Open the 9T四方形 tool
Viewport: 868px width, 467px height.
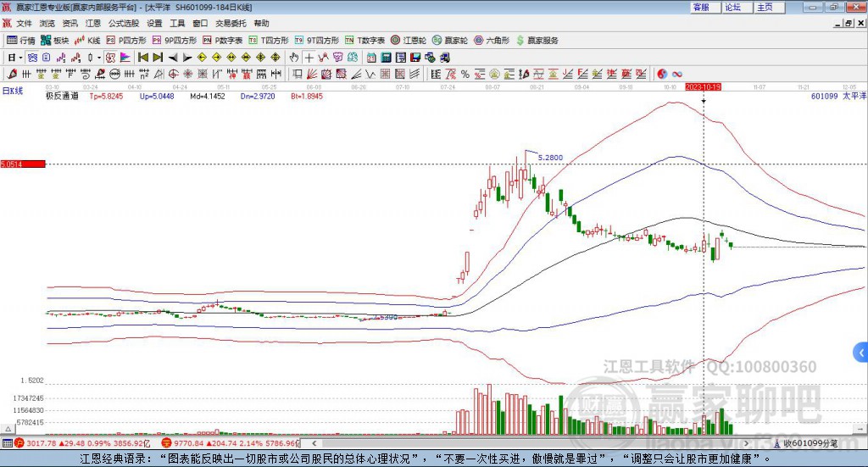[x=317, y=41]
